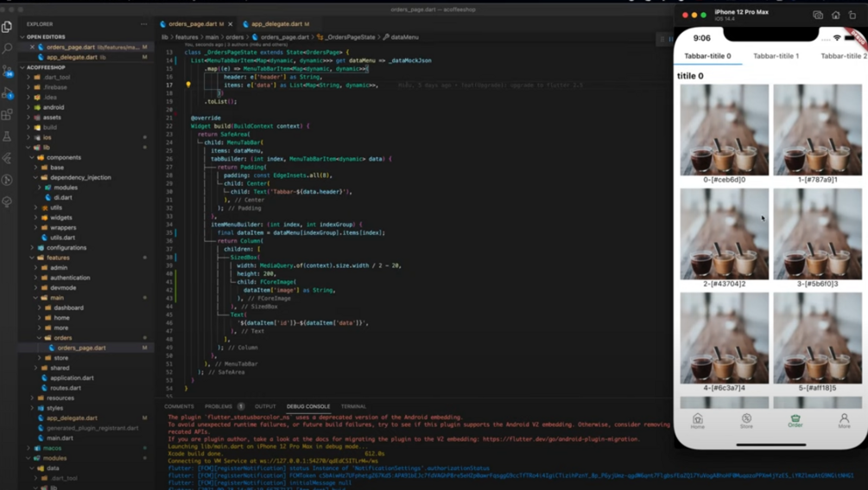868x490 pixels.
Task: Tap Tabbar-titile 2 tab in simulator
Action: 843,56
